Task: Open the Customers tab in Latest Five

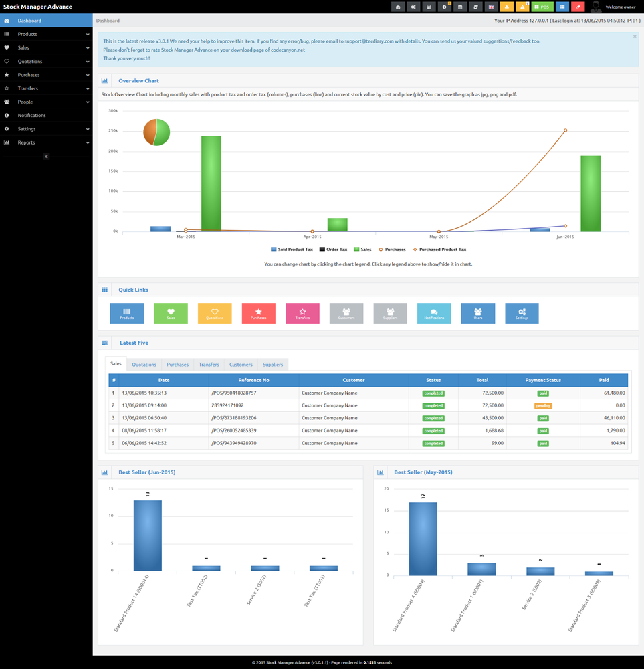Action: point(240,364)
